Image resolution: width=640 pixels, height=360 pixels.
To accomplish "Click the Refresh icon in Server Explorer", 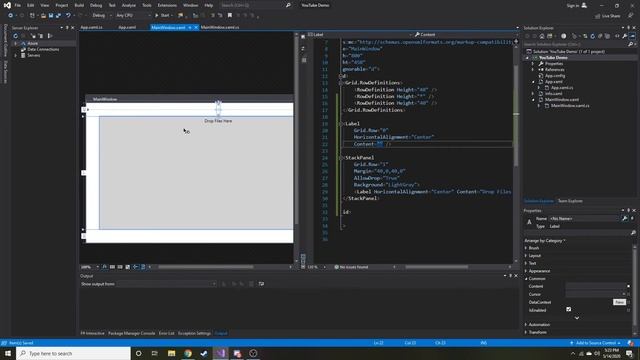I will (16, 36).
